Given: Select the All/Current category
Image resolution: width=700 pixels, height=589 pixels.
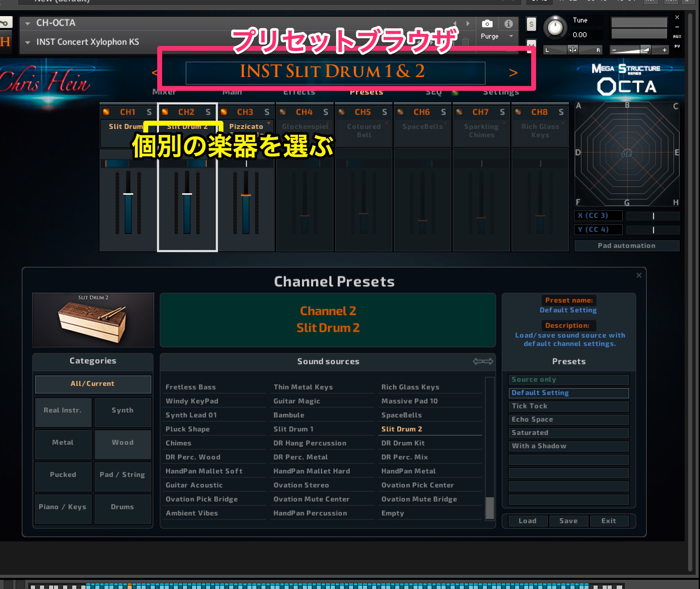Looking at the screenshot, I should tap(93, 384).
